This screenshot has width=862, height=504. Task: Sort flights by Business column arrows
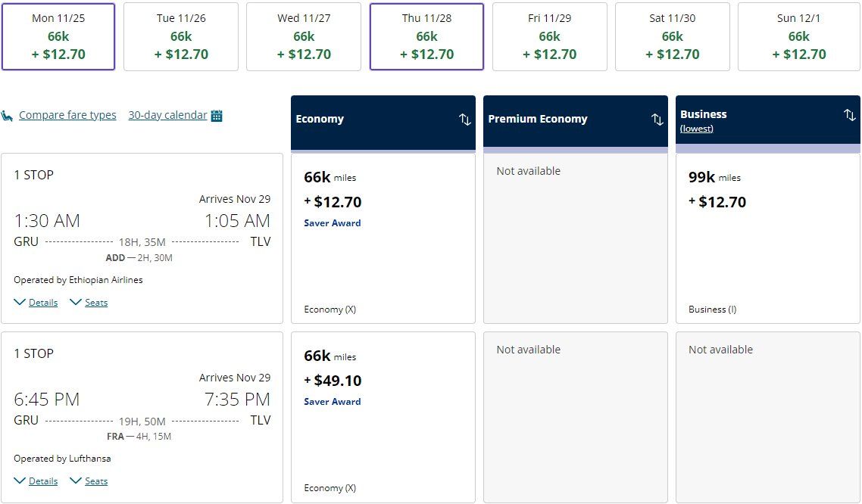(849, 115)
